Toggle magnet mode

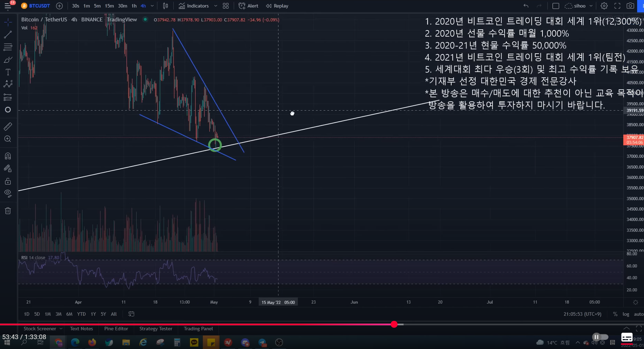[8, 156]
